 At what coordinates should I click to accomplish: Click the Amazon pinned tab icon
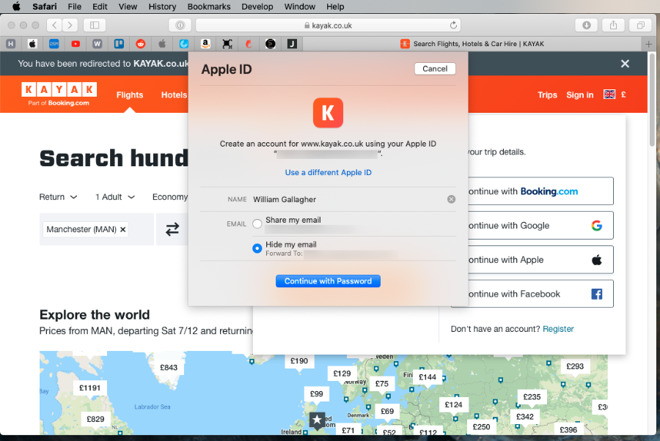[205, 44]
